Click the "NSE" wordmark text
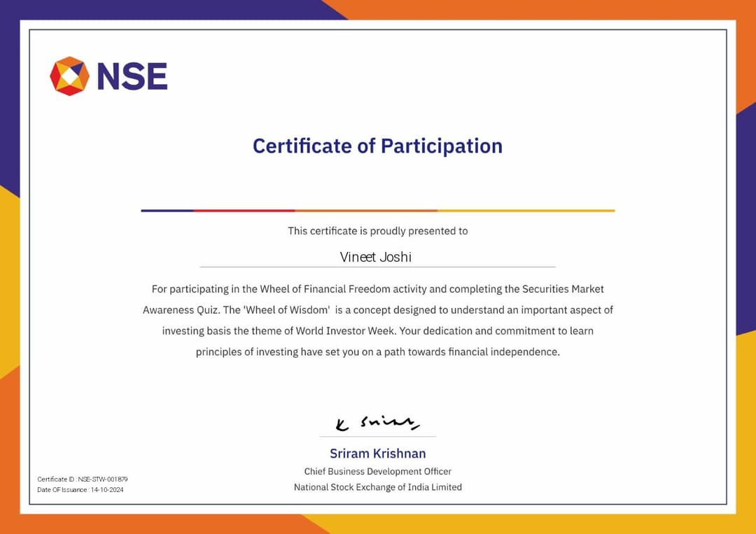The height and width of the screenshot is (534, 756). click(x=132, y=76)
